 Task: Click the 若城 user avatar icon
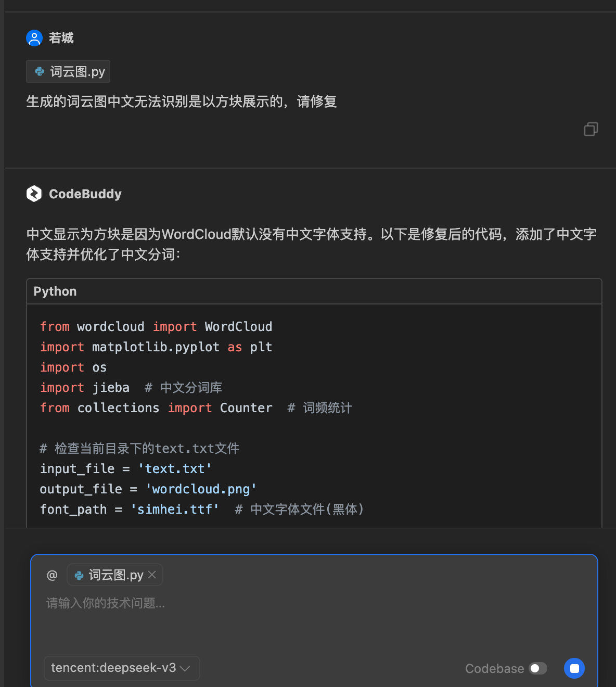point(34,37)
